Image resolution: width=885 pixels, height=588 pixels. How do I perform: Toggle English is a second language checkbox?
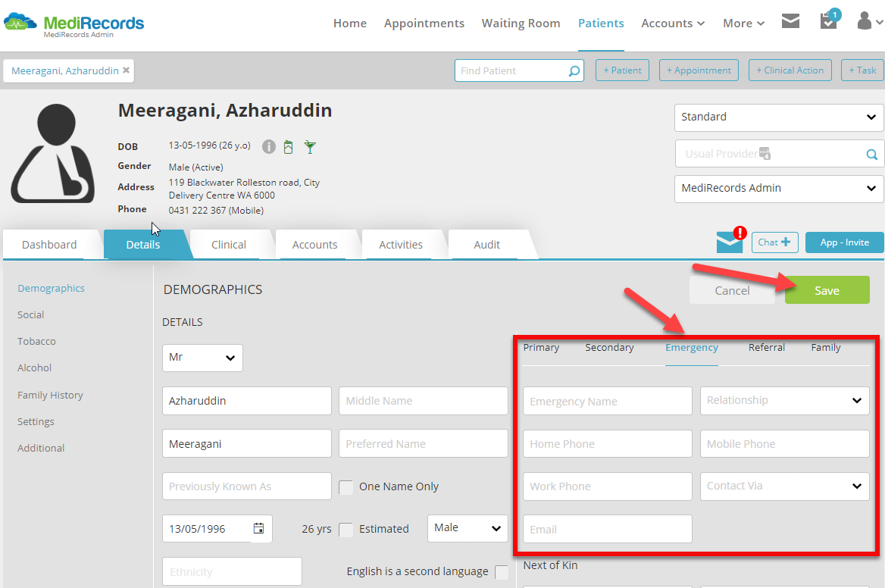501,572
